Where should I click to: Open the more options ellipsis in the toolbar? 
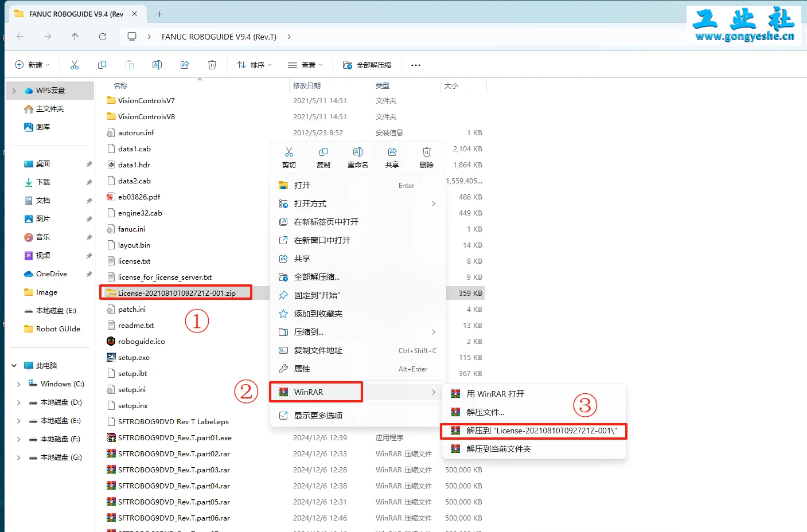(x=416, y=65)
